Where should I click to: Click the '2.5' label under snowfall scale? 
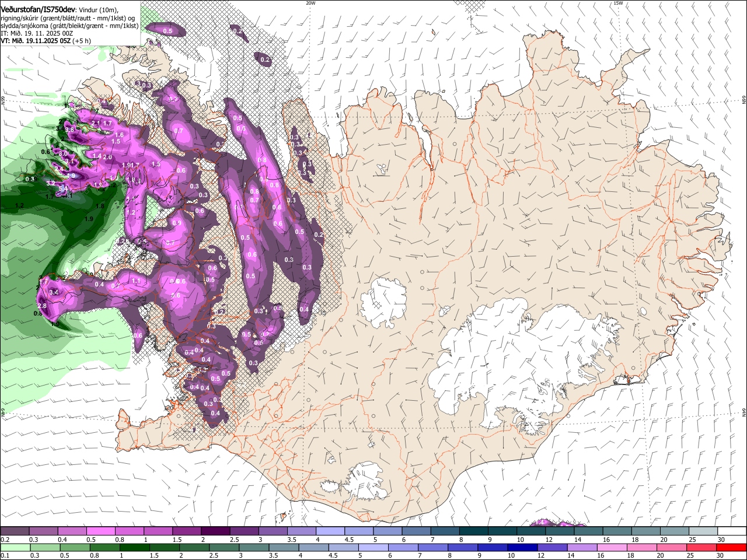click(x=235, y=540)
